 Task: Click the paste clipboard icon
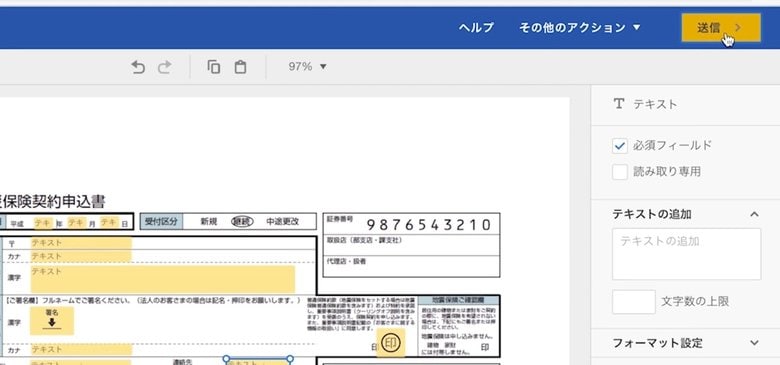tap(240, 67)
